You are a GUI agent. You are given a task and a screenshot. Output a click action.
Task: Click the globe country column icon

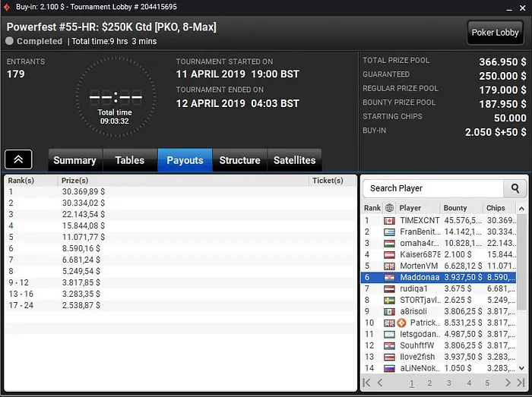click(x=389, y=208)
